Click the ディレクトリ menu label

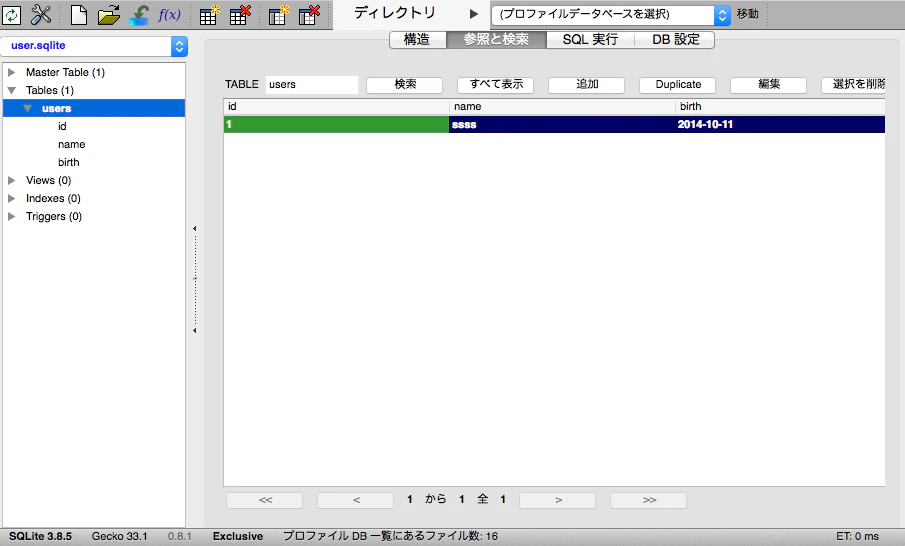pyautogui.click(x=395, y=13)
